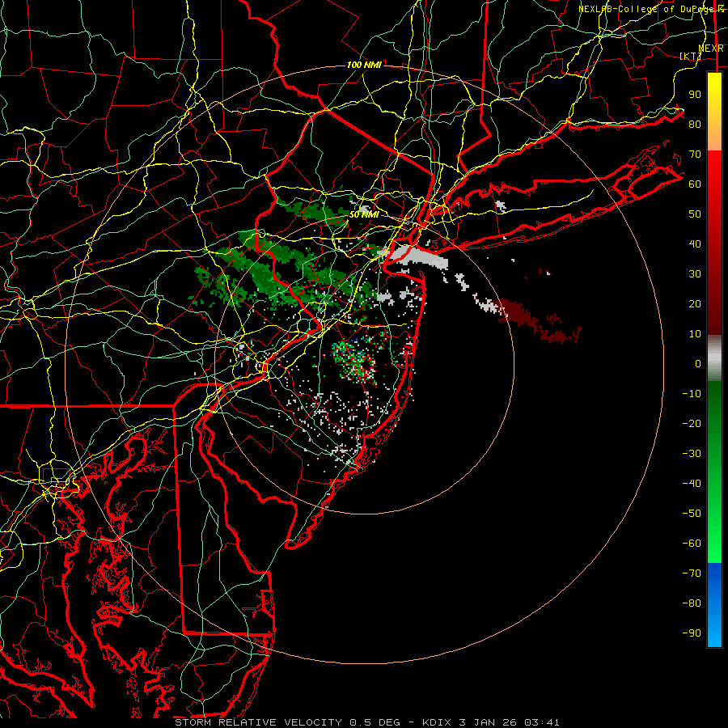Click the -90 value on the velocity scale
Image resolution: width=728 pixels, height=728 pixels.
click(692, 633)
